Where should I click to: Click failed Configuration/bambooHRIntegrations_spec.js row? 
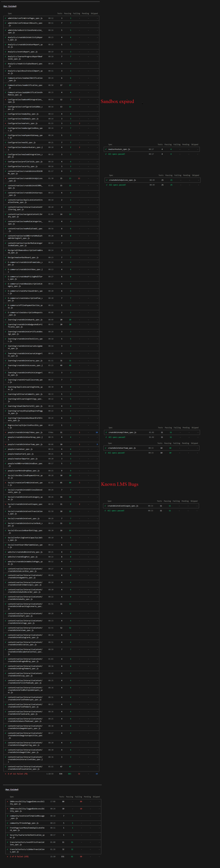(x=51, y=101)
